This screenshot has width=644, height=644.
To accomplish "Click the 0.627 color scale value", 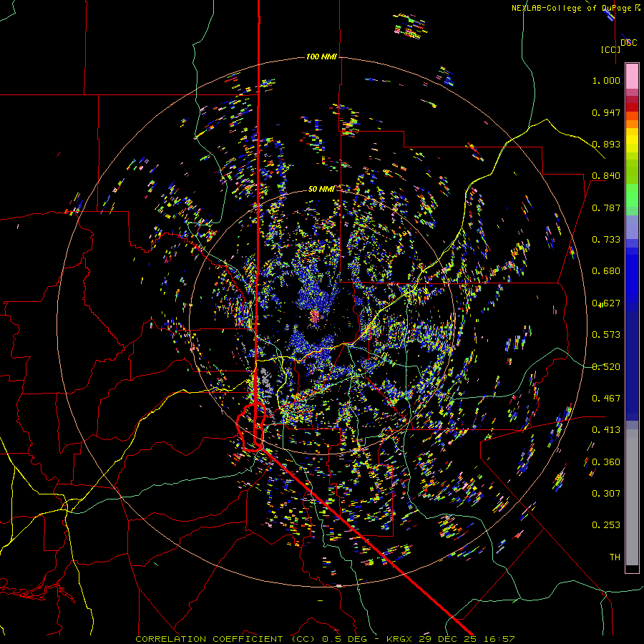I will click(606, 303).
